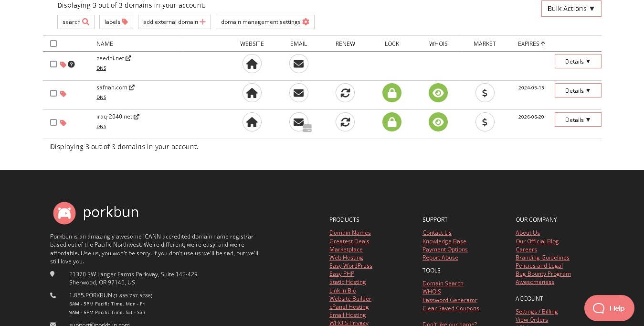
Task: Expand Details for zeedni.net
Action: coord(578,61)
